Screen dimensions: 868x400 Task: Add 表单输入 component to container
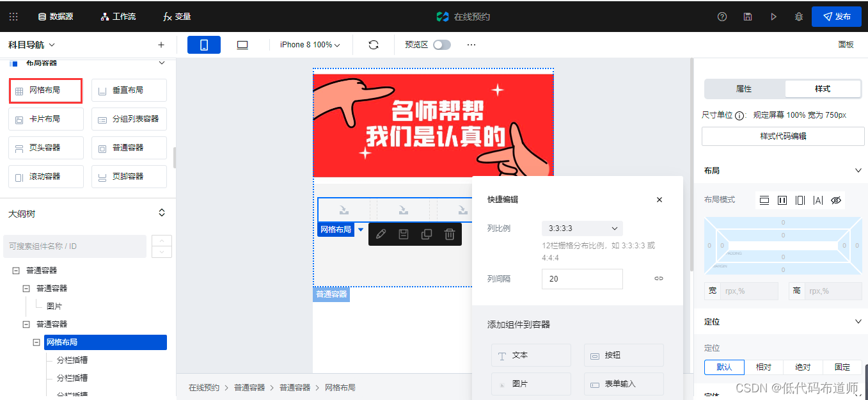coord(624,384)
